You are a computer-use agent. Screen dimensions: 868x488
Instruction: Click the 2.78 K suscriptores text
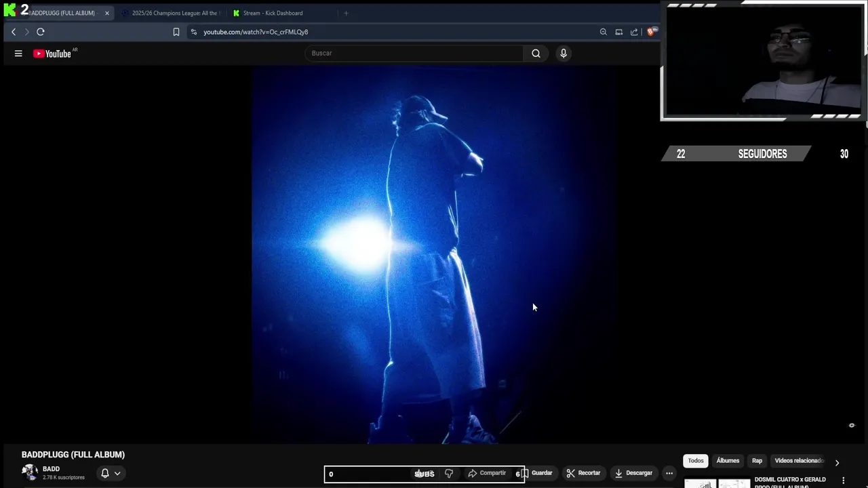pos(64,478)
